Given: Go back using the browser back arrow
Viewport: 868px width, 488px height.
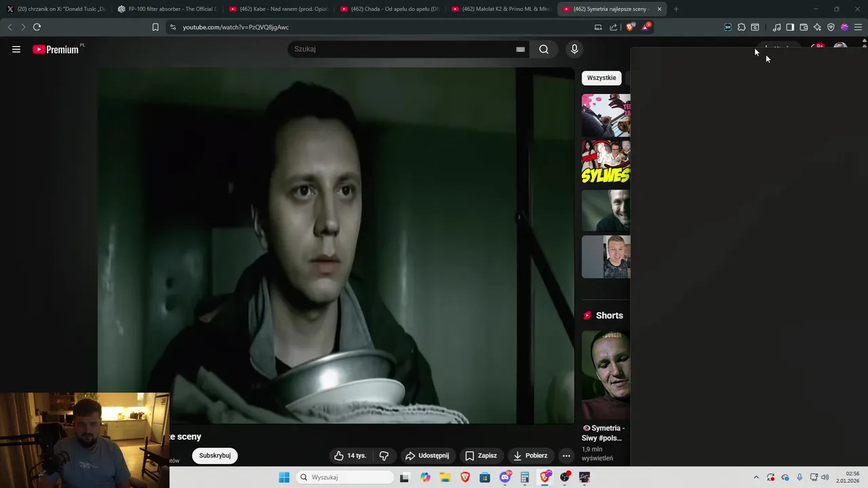Looking at the screenshot, I should pos(9,27).
